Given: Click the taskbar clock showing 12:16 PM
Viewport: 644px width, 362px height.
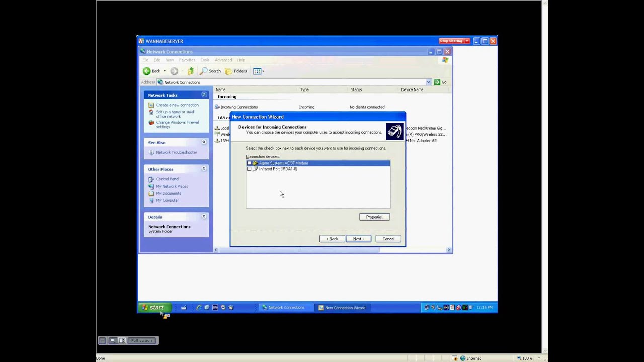Looking at the screenshot, I should (485, 308).
